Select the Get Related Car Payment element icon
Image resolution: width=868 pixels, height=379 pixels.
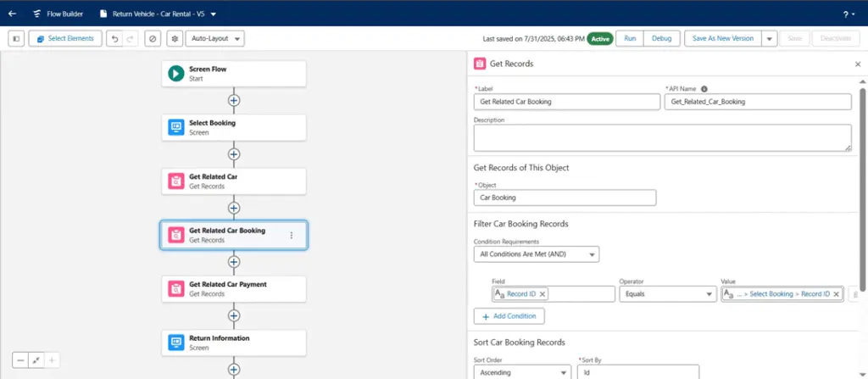click(x=176, y=288)
